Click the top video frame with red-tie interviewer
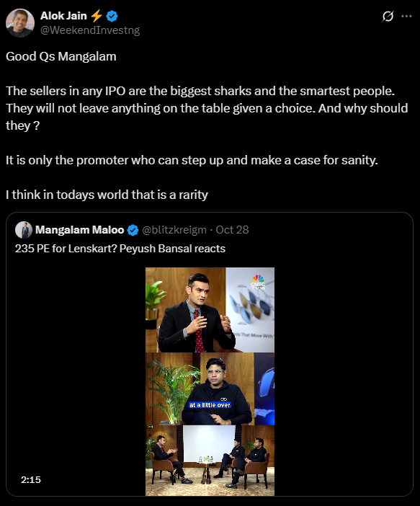Image resolution: width=420 pixels, height=506 pixels. tap(210, 310)
